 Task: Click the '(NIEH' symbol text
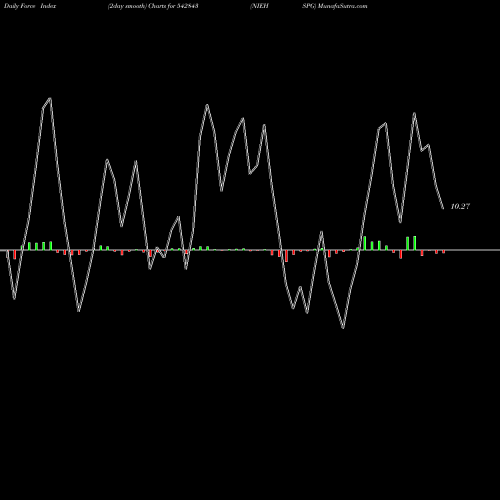[x=259, y=6]
